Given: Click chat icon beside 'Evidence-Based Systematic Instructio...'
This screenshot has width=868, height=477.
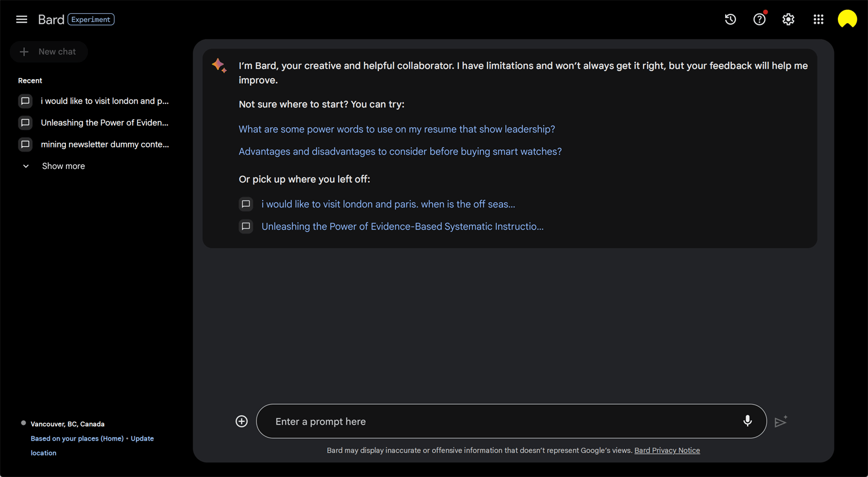Looking at the screenshot, I should [x=246, y=227].
